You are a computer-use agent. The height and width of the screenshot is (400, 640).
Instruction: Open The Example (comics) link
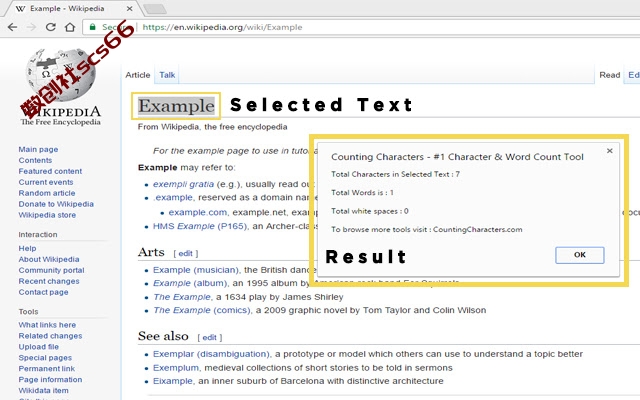[x=202, y=310]
